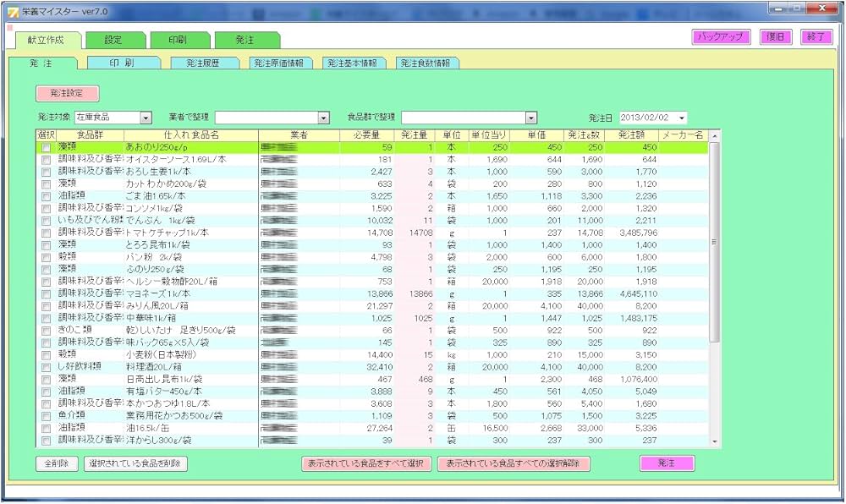Click the scrollbar down arrow of the food list
Image resolution: width=846 pixels, height=504 pixels.
click(715, 441)
